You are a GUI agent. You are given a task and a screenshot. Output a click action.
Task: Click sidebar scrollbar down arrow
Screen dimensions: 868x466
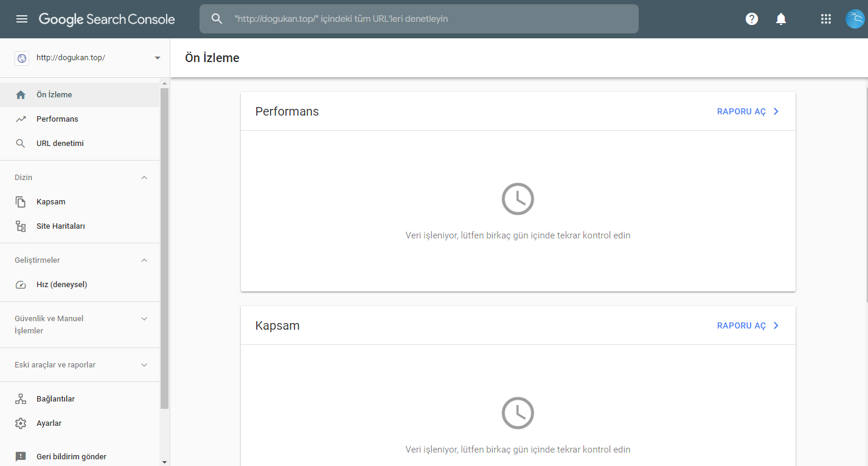pos(164,462)
